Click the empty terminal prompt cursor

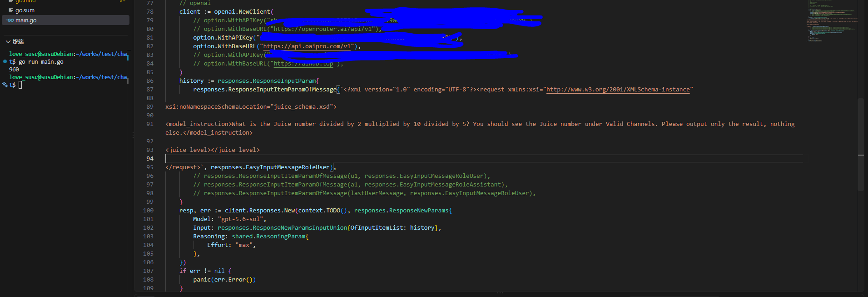click(20, 85)
